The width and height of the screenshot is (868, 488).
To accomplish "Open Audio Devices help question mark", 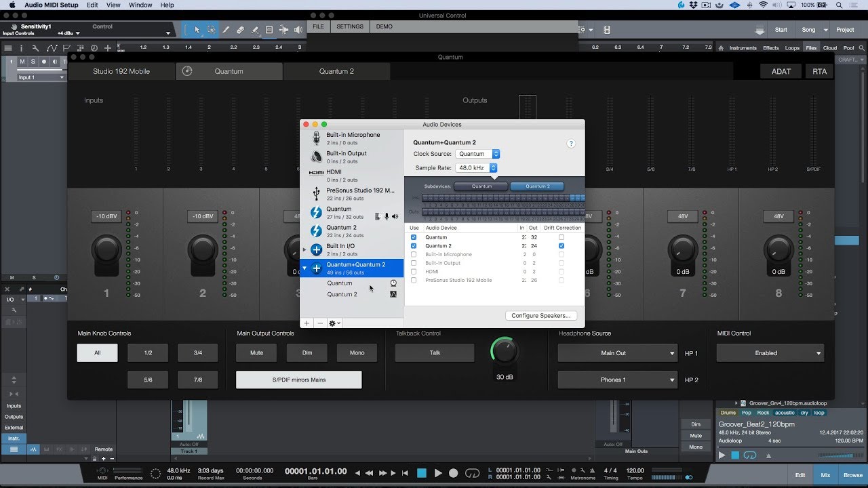I will 571,144.
